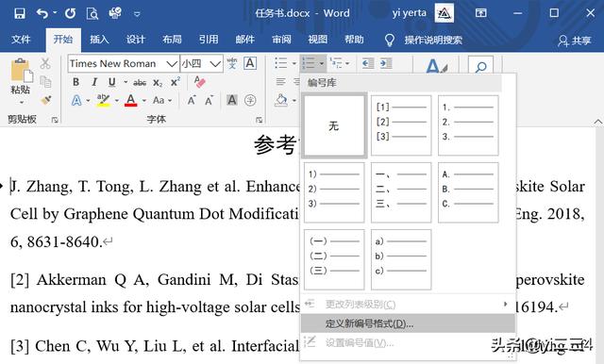Click the Styles large A icon
Viewport: 604px width, 364px height.
click(436, 65)
